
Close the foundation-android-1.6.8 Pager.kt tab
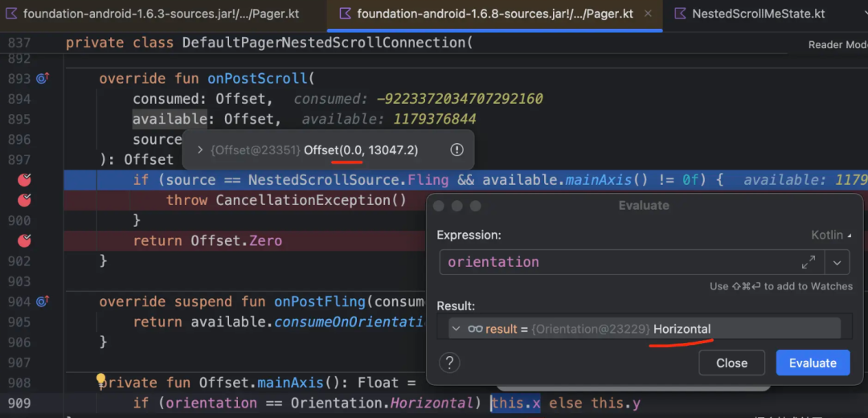tap(649, 14)
